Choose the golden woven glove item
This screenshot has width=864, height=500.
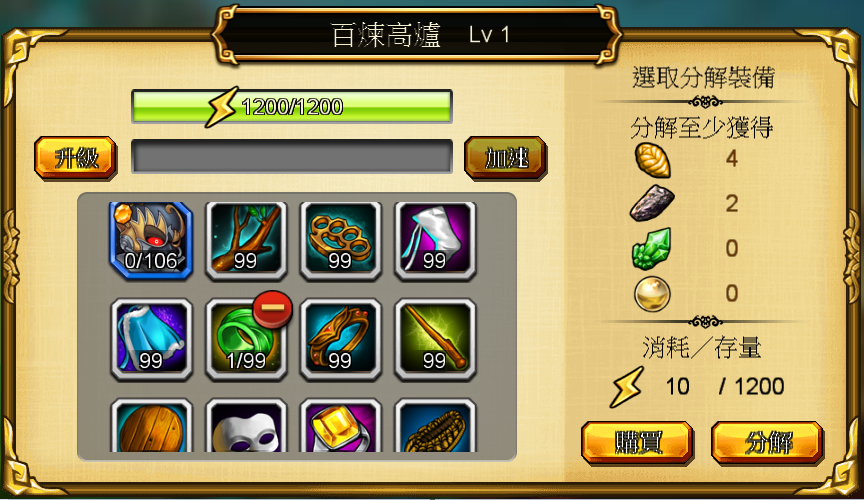[x=435, y=426]
